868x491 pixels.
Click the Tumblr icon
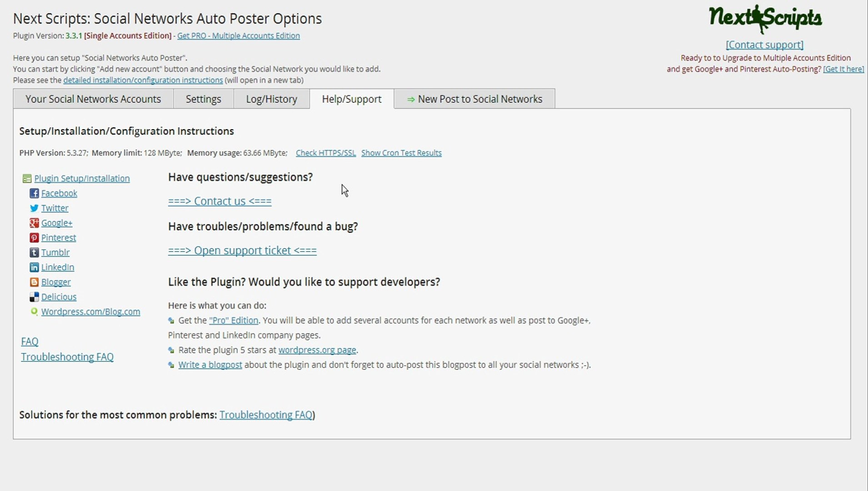pos(34,253)
